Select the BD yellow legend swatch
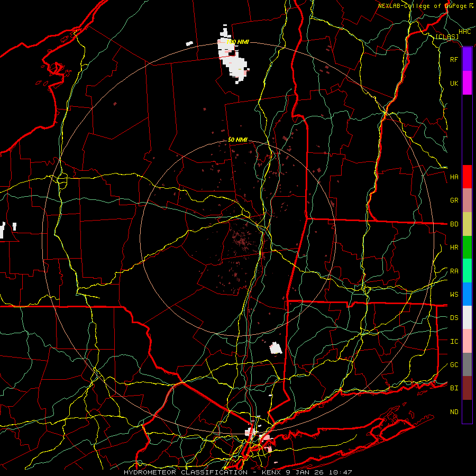Image resolution: width=476 pixels, height=476 pixels. coord(467,224)
